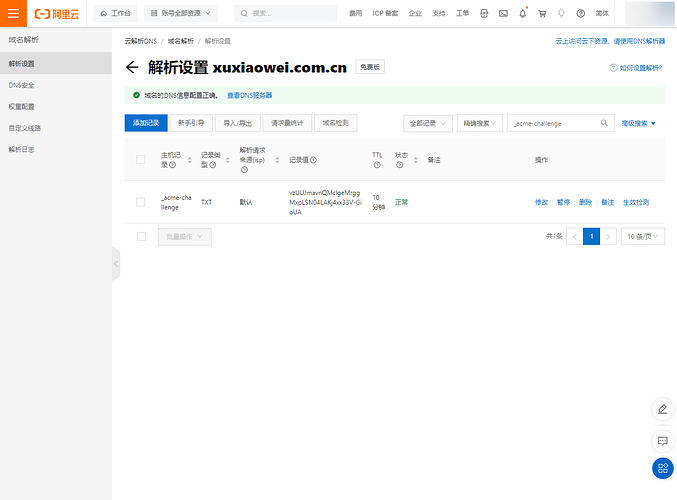Viewport: 677px width, 500px height.
Task: Open the shopping cart icon
Action: [542, 14]
